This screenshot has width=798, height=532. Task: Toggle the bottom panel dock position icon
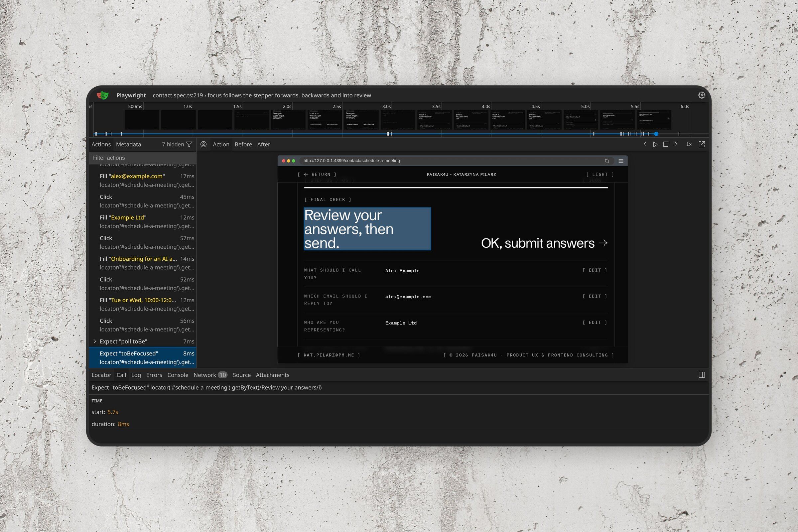point(702,375)
